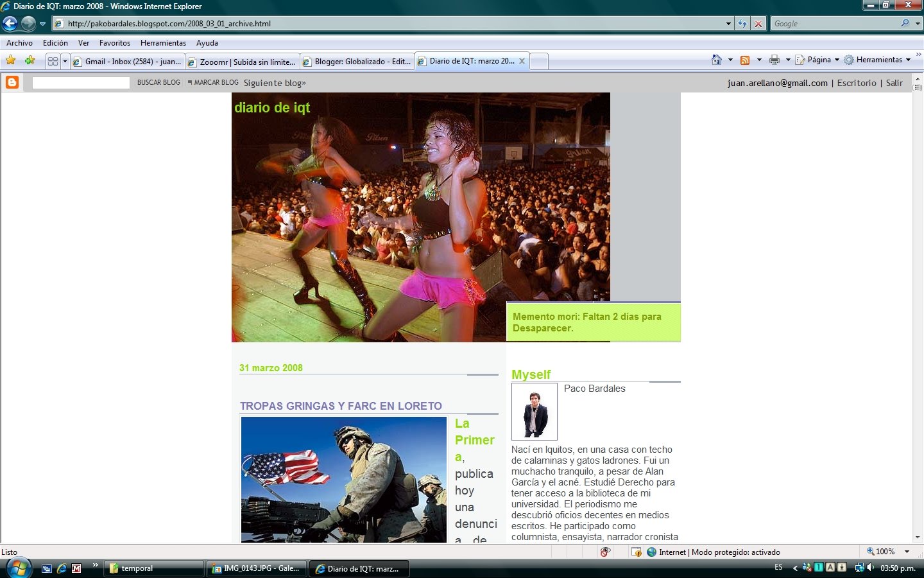Open Favorites Center star icon
This screenshot has width=924, height=578.
coord(11,60)
